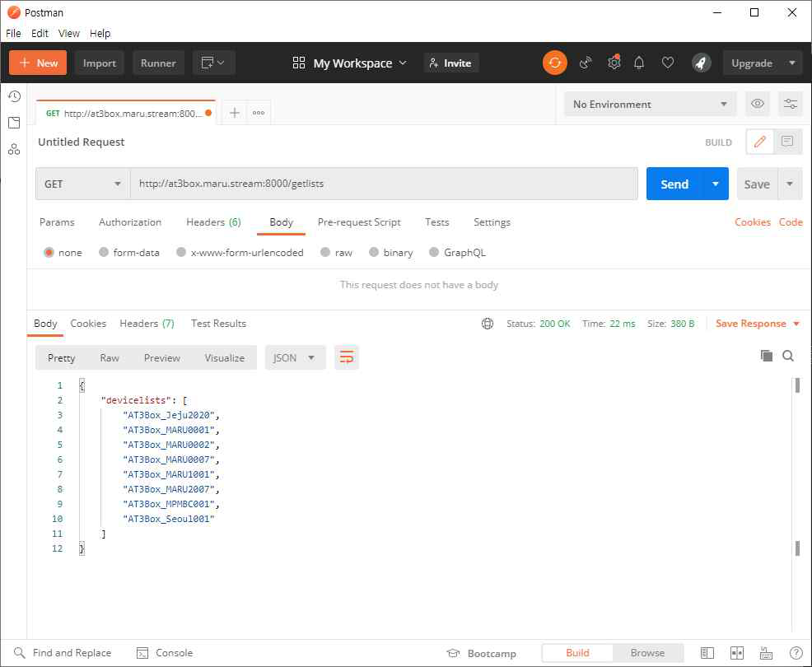Expand the Send button dropdown arrow

pos(715,184)
